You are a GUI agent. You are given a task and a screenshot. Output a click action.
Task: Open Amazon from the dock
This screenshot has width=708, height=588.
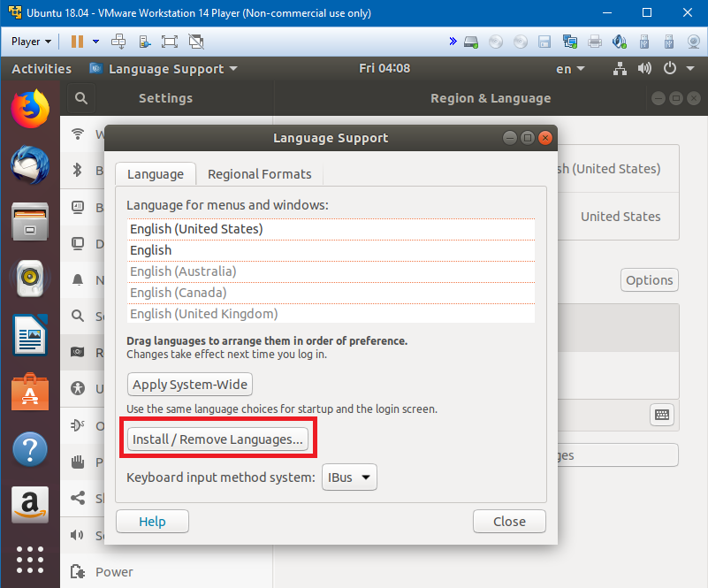point(30,505)
